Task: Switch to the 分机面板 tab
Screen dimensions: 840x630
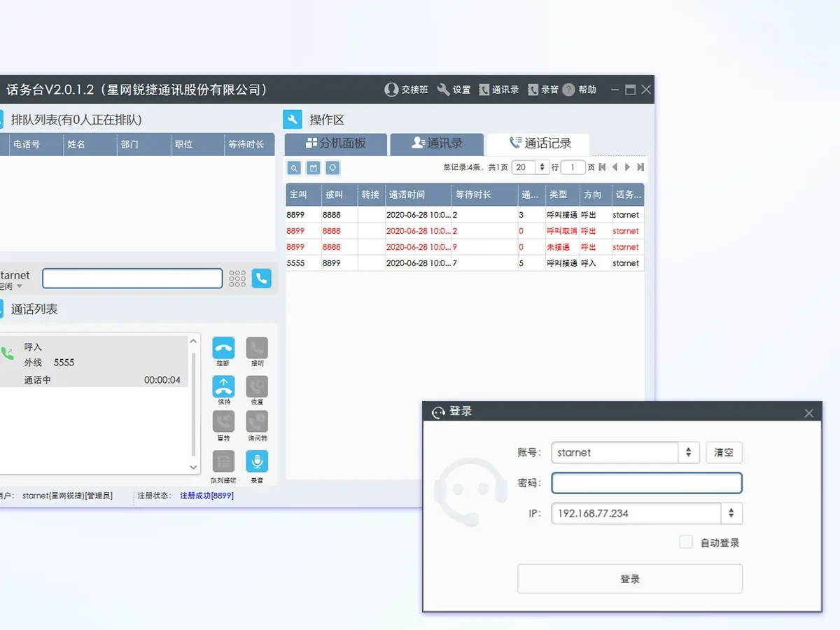Action: pyautogui.click(x=336, y=144)
